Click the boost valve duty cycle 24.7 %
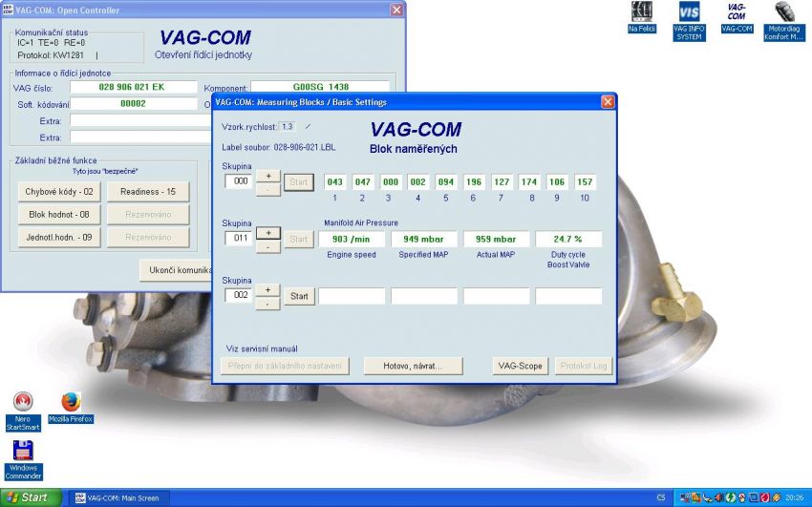The width and height of the screenshot is (812, 507). coord(568,239)
